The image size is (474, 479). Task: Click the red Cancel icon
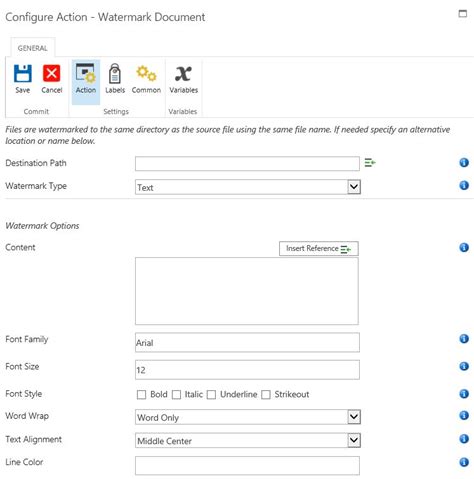(x=52, y=73)
